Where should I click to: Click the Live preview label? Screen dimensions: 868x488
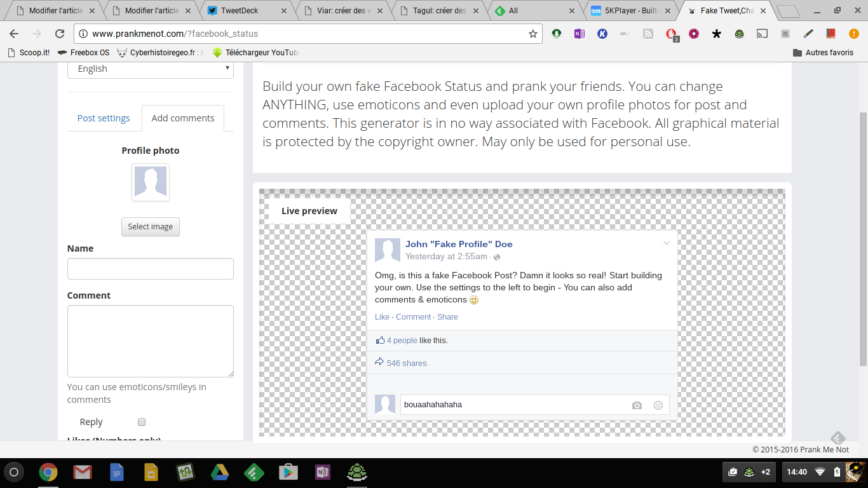pos(309,211)
